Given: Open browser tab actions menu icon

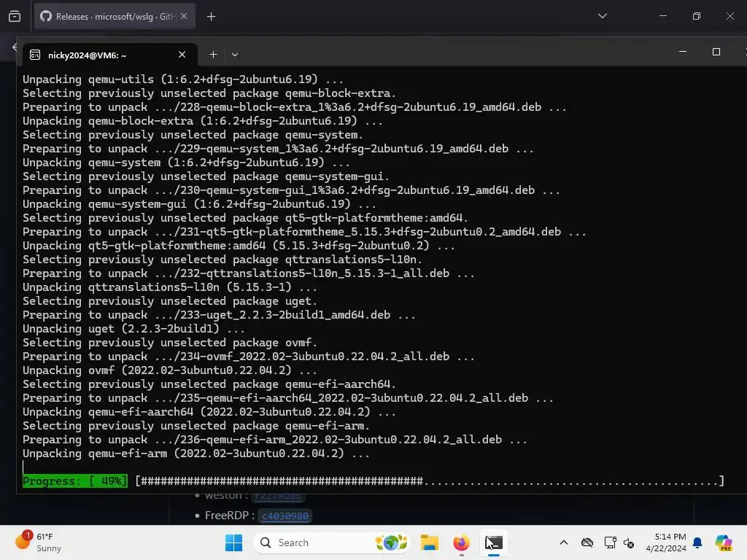Looking at the screenshot, I should click(15, 17).
